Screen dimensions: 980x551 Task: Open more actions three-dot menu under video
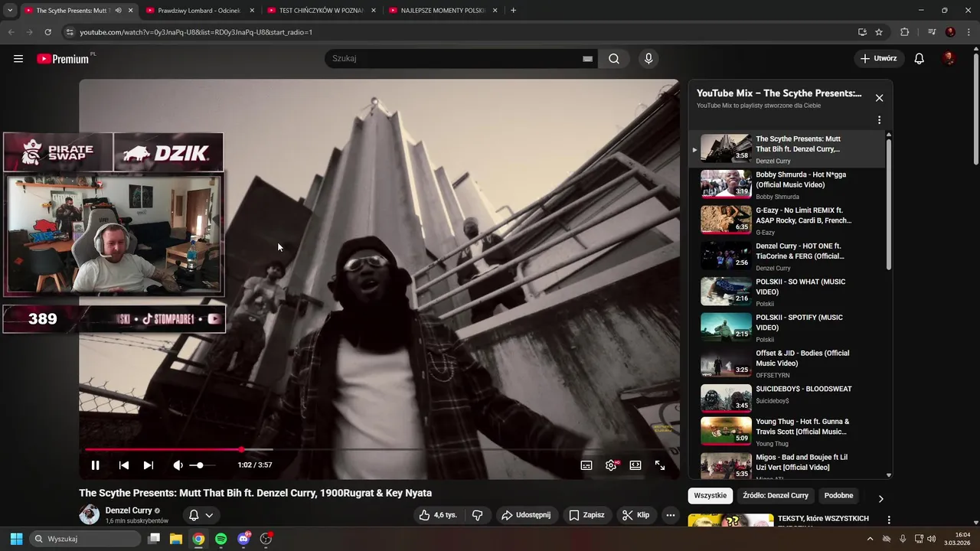pyautogui.click(x=671, y=515)
